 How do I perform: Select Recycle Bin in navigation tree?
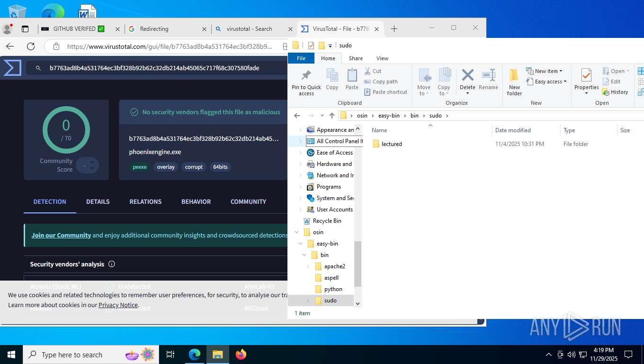[327, 221]
